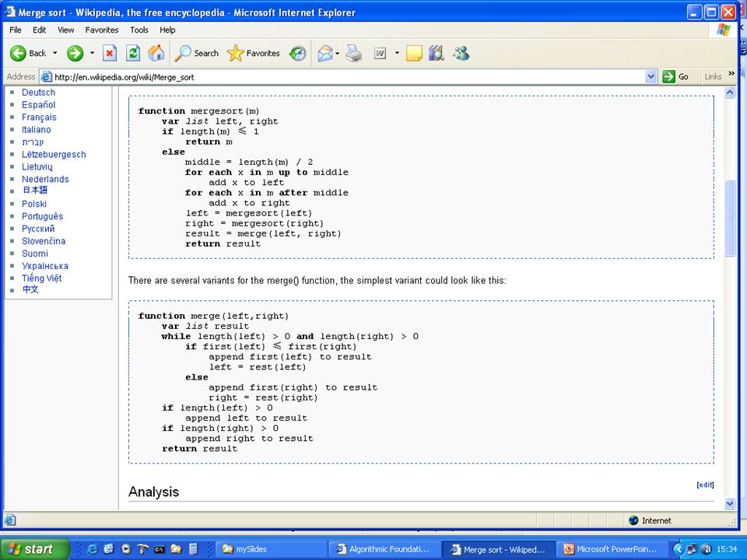Image resolution: width=747 pixels, height=560 pixels.
Task: Open the Windows Start button
Action: pos(34,549)
